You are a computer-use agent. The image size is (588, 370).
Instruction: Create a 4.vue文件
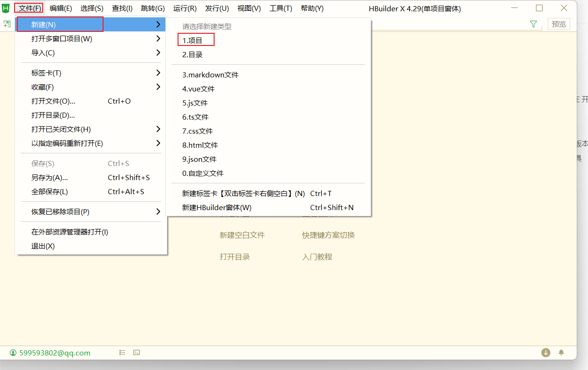click(268, 89)
